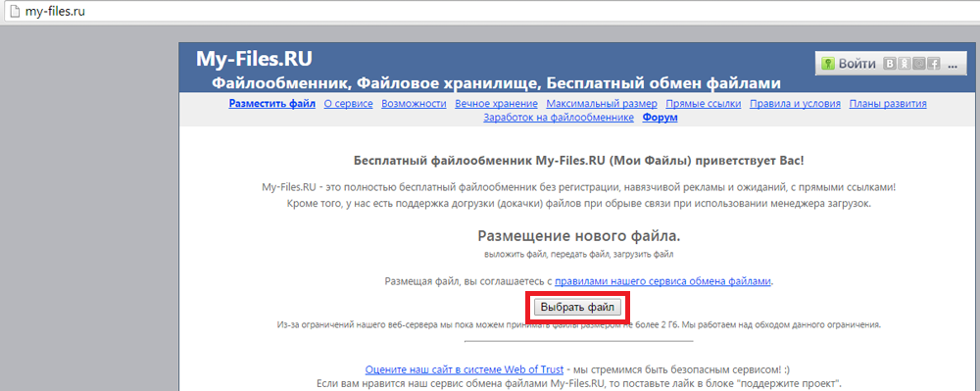
Task: Log in via VKontakte icon
Action: (889, 64)
